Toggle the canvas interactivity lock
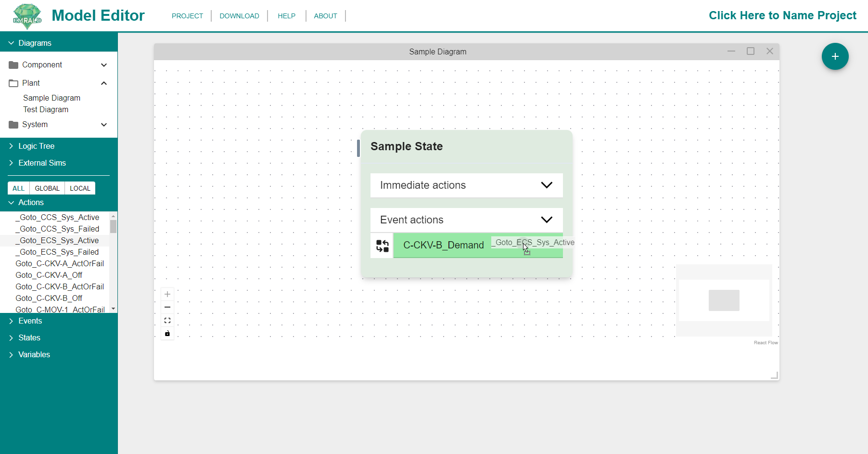Viewport: 868px width, 454px height. 167,333
